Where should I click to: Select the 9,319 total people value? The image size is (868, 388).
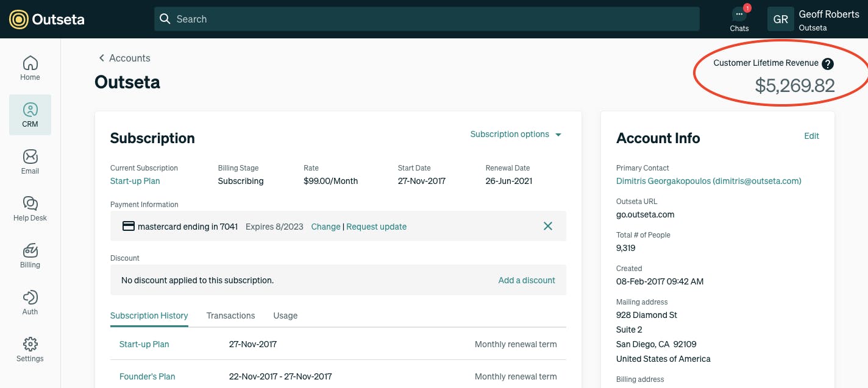[x=626, y=248]
